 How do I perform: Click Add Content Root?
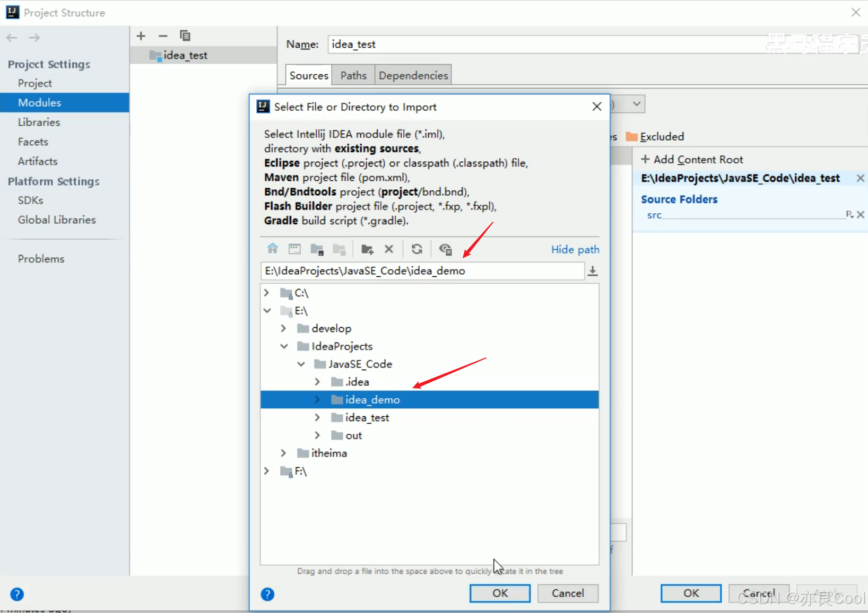click(x=692, y=160)
